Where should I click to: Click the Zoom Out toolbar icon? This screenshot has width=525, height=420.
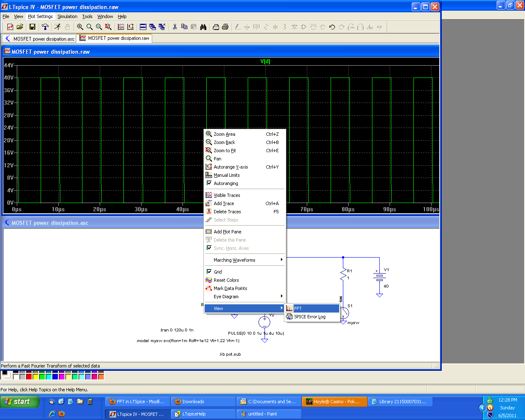[x=99, y=27]
